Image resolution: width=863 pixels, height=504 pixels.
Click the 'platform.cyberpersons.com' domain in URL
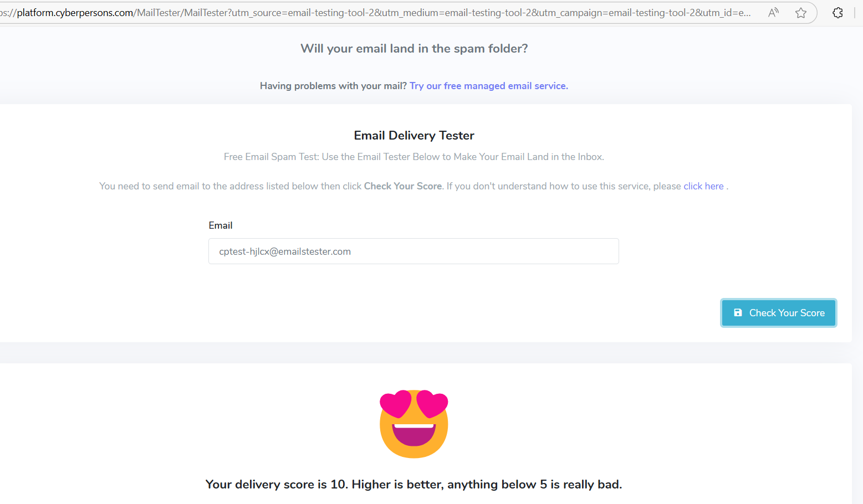pos(75,13)
